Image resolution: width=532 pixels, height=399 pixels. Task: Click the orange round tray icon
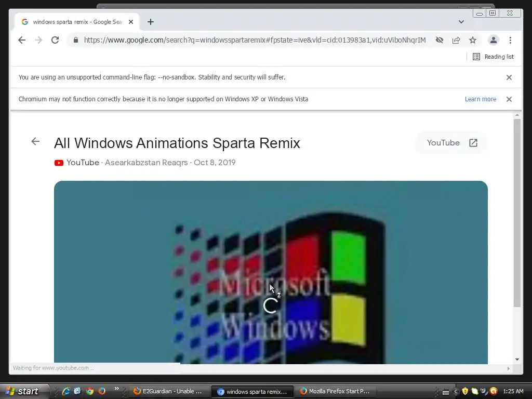click(x=494, y=391)
